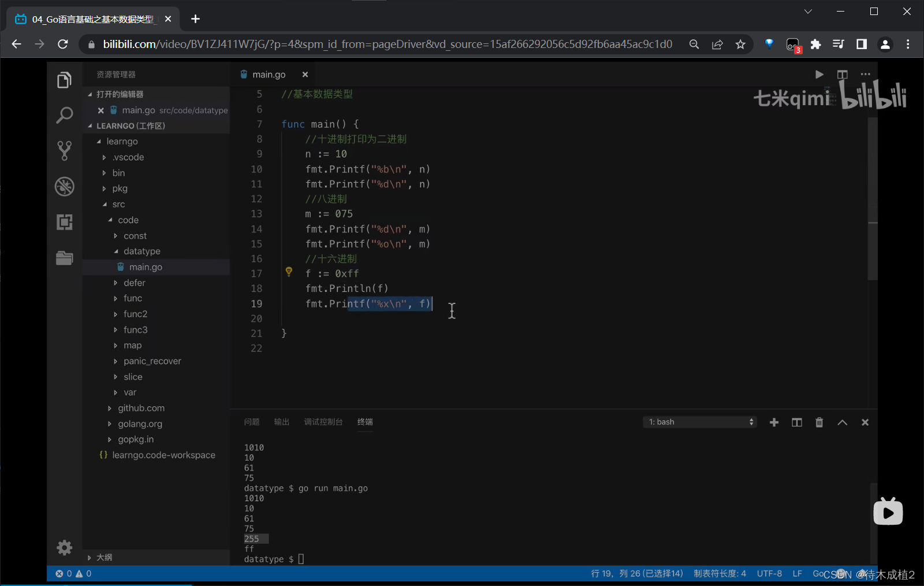Click the editor vertical scrollbar
Screen dimensions: 924x586
click(873, 198)
